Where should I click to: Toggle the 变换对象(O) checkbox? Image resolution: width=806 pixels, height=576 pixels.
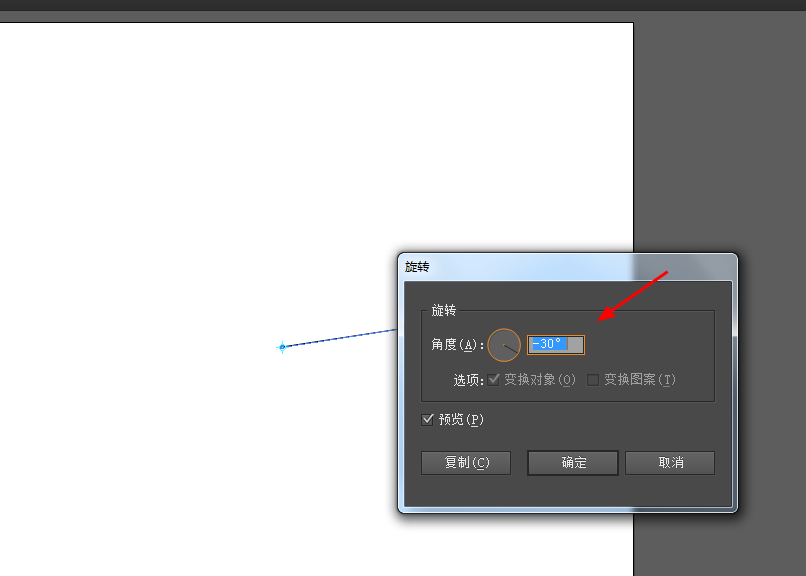pyautogui.click(x=493, y=380)
